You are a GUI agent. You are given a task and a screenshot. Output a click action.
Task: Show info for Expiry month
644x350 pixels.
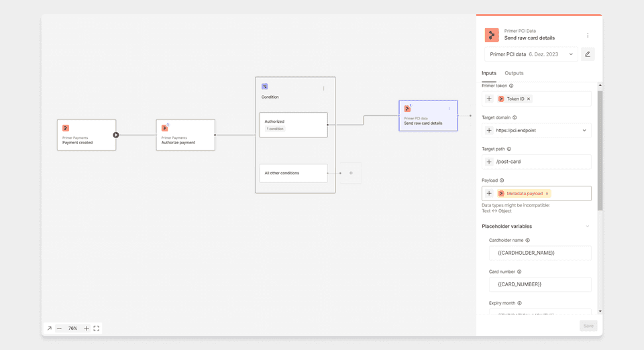[519, 303]
